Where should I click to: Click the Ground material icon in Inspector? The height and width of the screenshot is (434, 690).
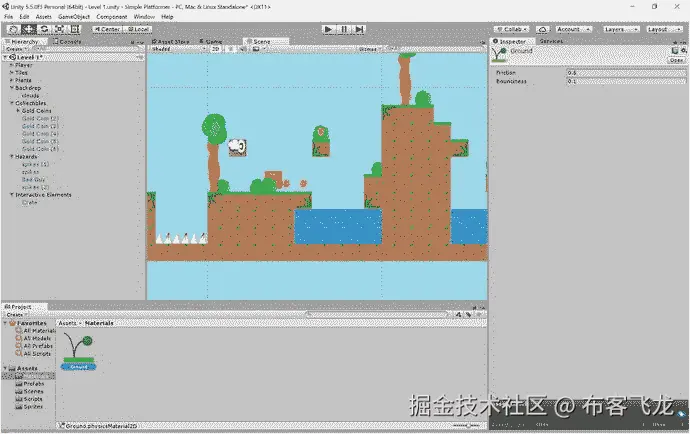click(499, 55)
